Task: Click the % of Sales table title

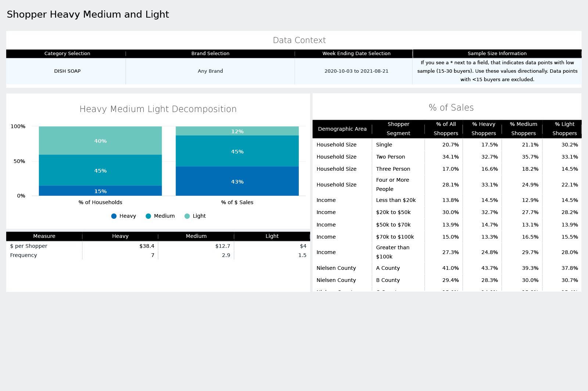Action: (451, 108)
